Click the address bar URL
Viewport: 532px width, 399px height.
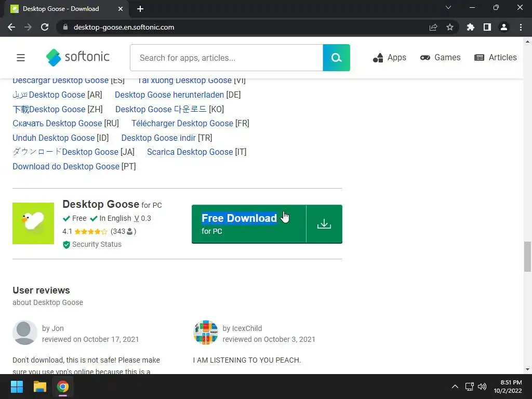124,27
